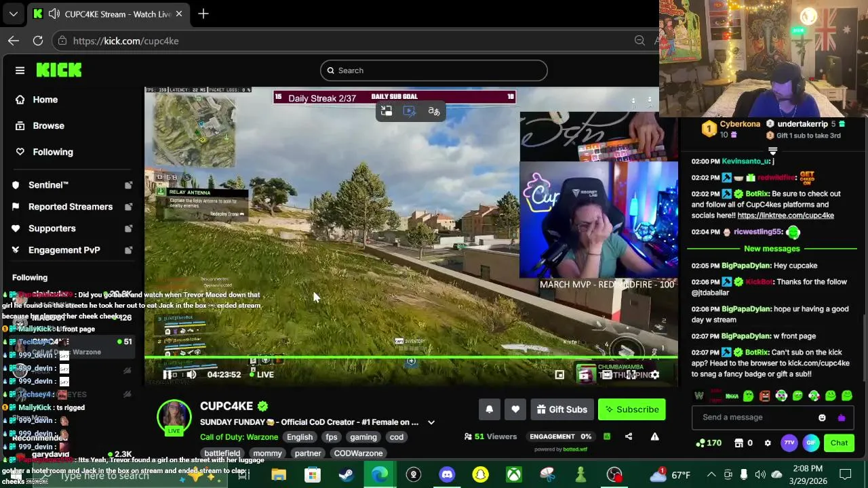Expand the stream title chevron
868x488 pixels.
(x=431, y=422)
